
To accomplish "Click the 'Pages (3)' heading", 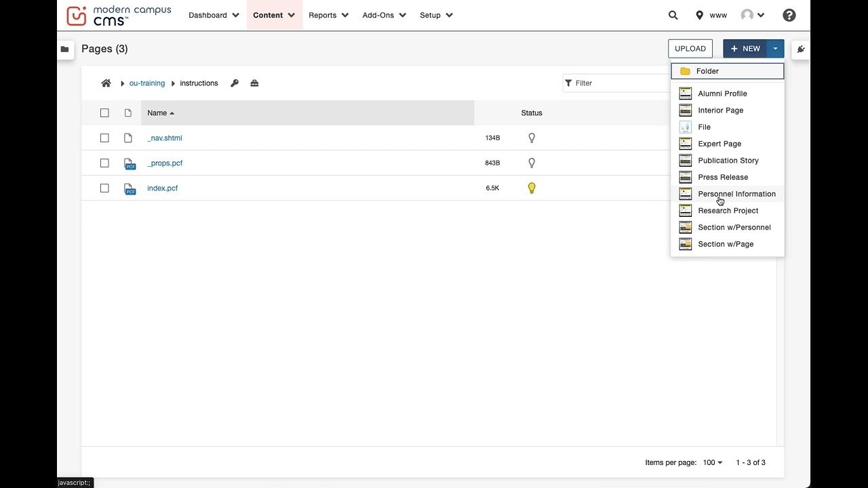I will (x=104, y=49).
